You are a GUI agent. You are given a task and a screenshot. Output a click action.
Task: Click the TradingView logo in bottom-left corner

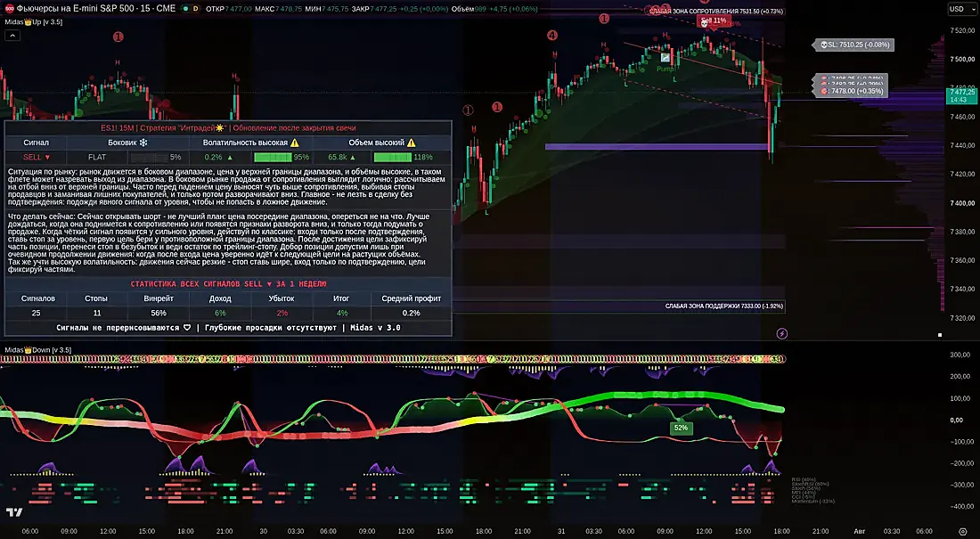[x=14, y=513]
